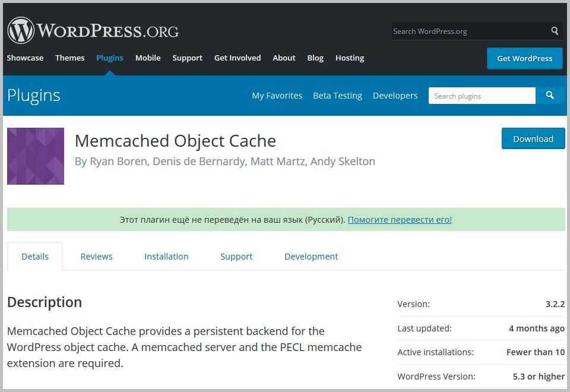570x392 pixels.
Task: Go to the Themes menu
Action: click(x=70, y=58)
